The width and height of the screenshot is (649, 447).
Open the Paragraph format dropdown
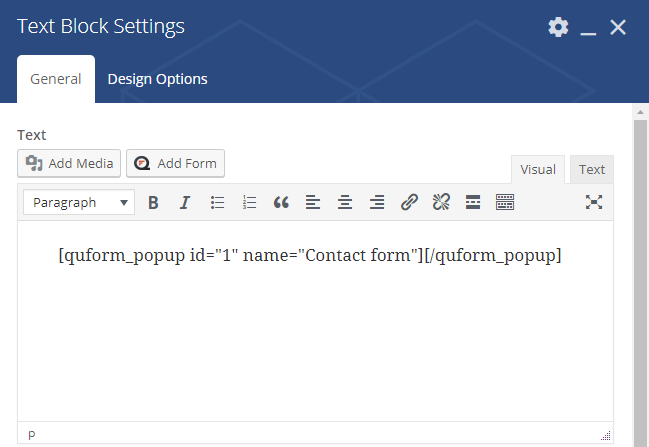point(79,202)
